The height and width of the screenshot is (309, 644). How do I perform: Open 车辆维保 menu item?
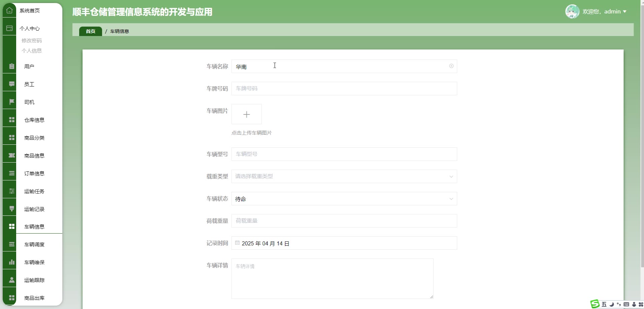point(34,262)
